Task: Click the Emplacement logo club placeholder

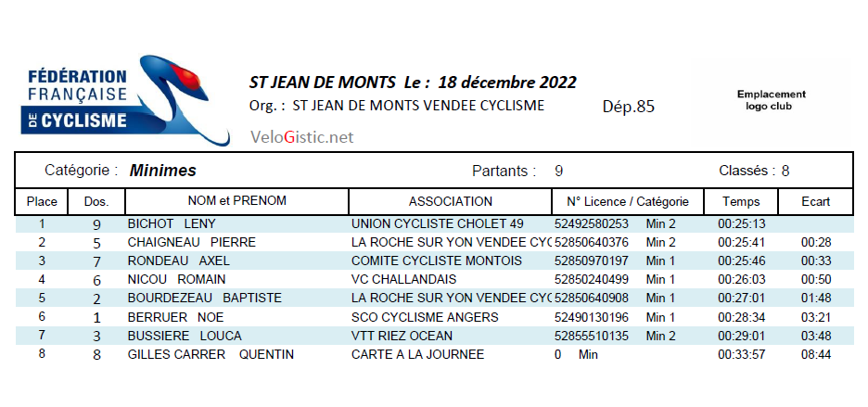Action: pos(772,100)
